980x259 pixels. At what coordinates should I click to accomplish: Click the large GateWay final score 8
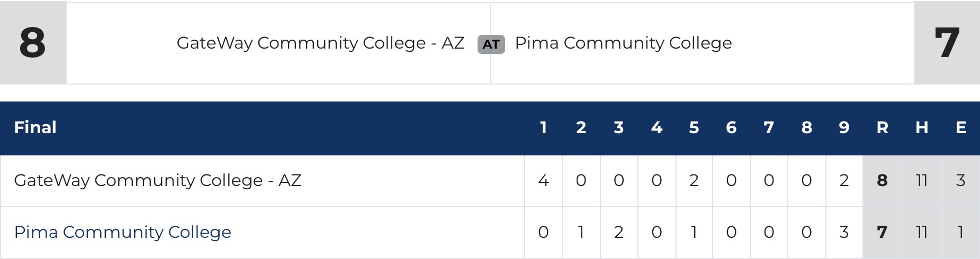point(32,43)
